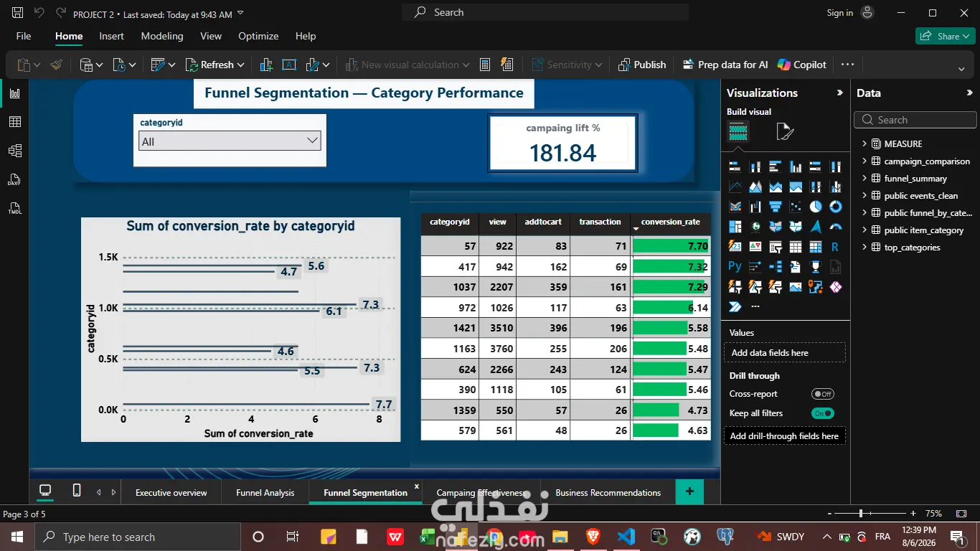Switch to mobile layout icon
Image resolution: width=980 pixels, height=551 pixels.
pos(77,491)
